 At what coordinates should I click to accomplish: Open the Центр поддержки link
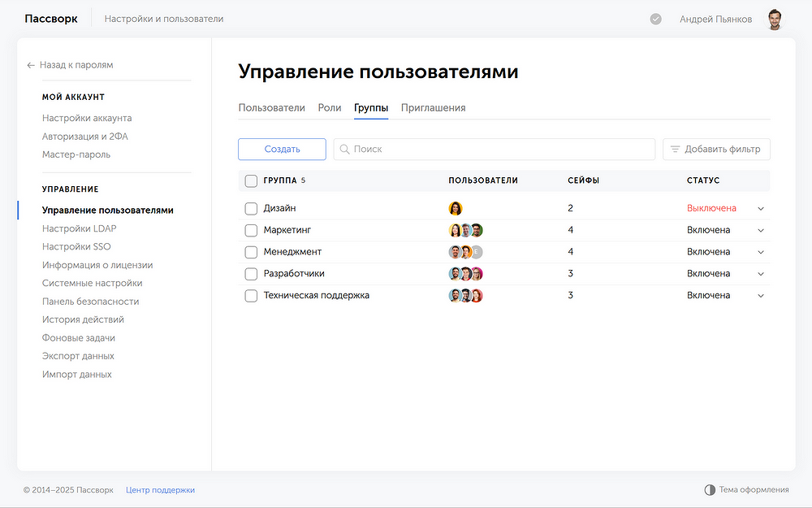[x=160, y=490]
